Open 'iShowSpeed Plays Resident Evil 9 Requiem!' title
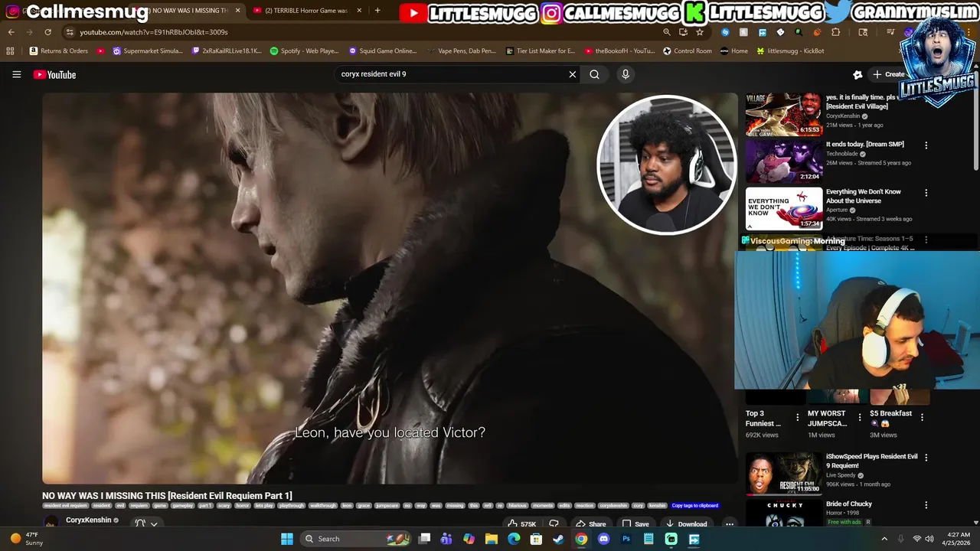This screenshot has width=980, height=551. (x=871, y=461)
